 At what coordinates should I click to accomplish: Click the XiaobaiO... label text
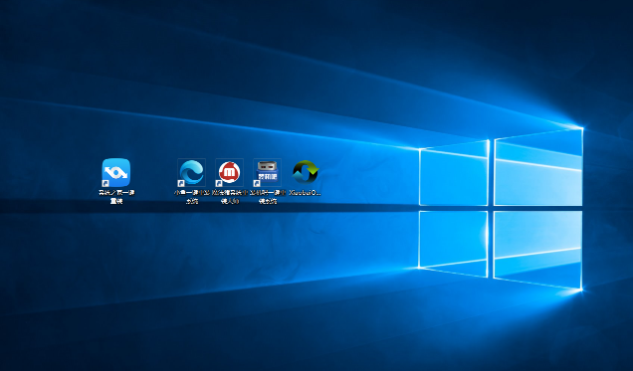pyautogui.click(x=305, y=193)
